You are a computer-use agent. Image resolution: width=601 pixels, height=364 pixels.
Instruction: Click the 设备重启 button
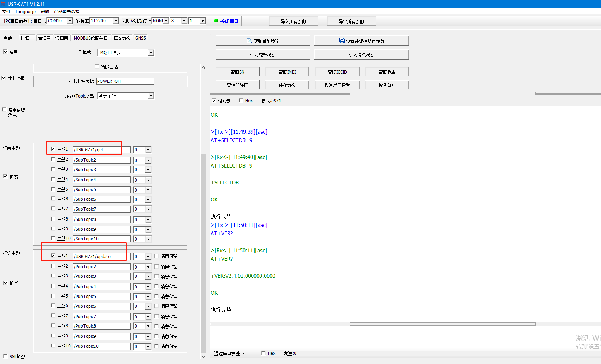[387, 85]
